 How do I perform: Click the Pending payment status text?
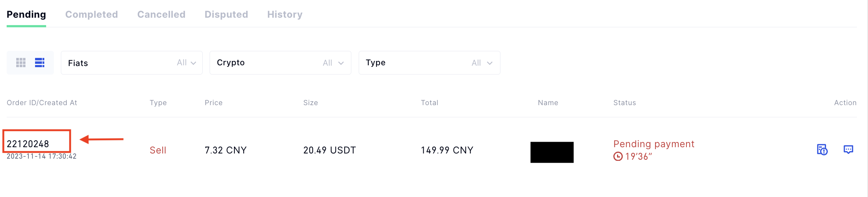[654, 144]
